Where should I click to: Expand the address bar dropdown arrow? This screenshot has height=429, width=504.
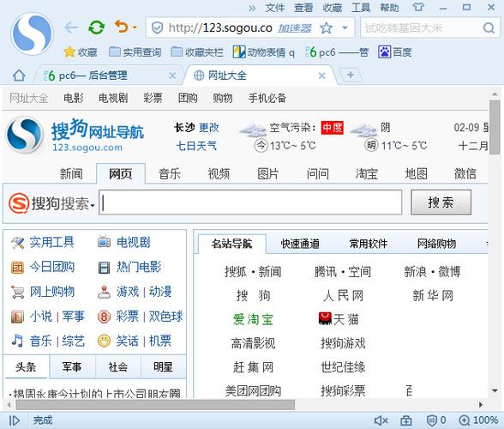pyautogui.click(x=345, y=28)
